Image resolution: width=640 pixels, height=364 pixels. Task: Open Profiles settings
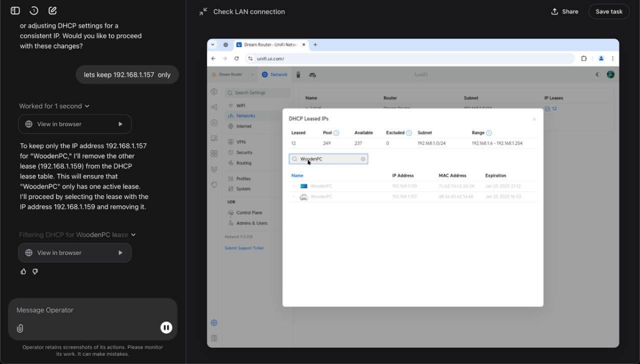point(243,179)
